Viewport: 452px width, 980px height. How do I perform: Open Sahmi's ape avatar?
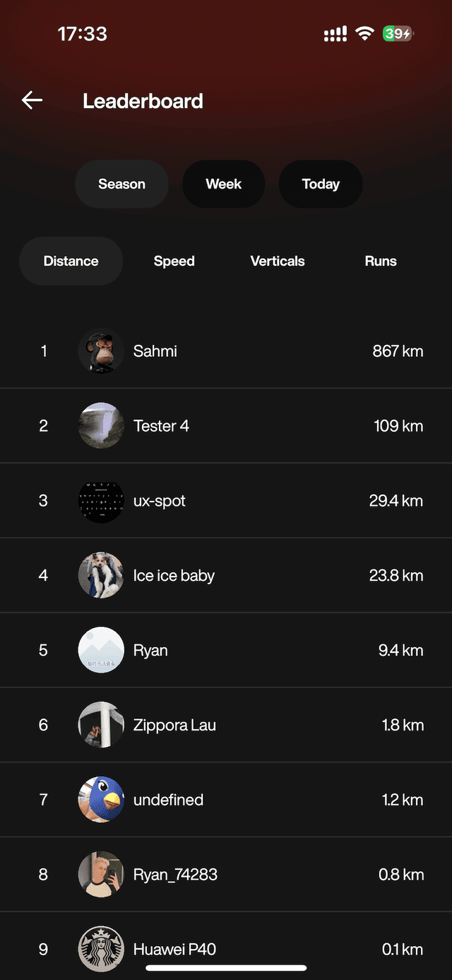pos(101,351)
